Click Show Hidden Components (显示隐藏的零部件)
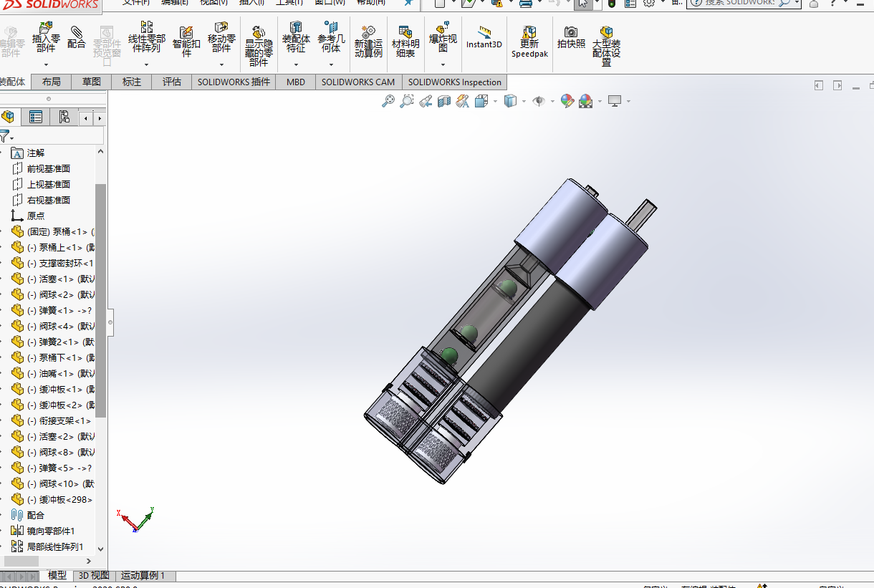This screenshot has width=874, height=588. tap(259, 47)
